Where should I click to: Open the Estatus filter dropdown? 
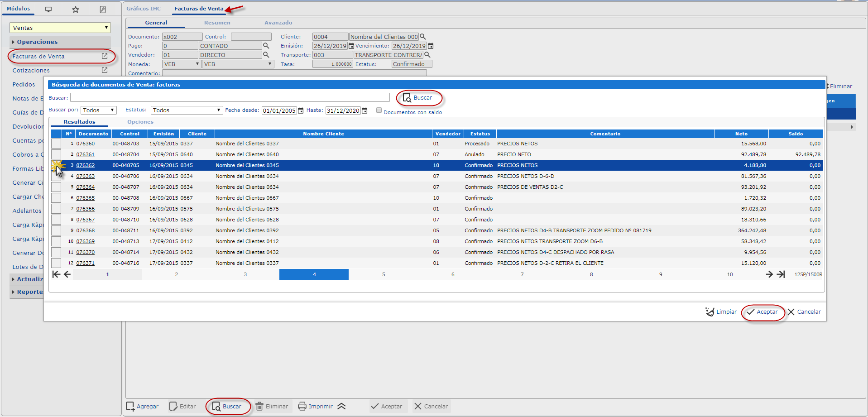tap(187, 110)
